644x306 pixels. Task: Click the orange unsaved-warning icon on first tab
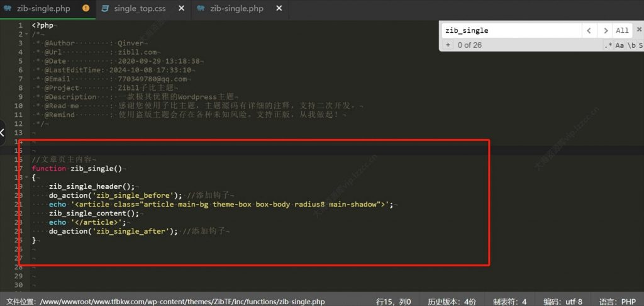[86, 8]
